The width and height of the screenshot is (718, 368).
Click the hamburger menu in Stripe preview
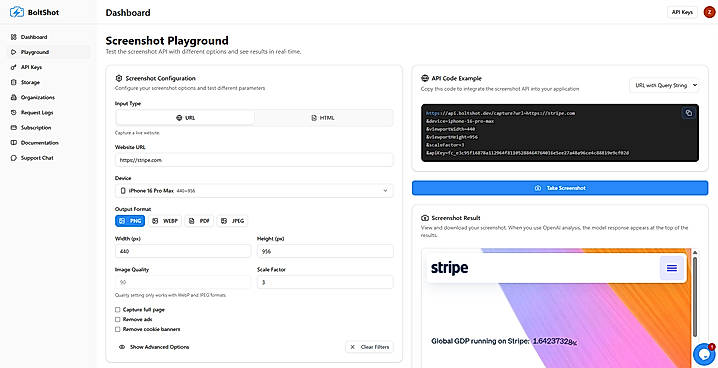pos(672,268)
